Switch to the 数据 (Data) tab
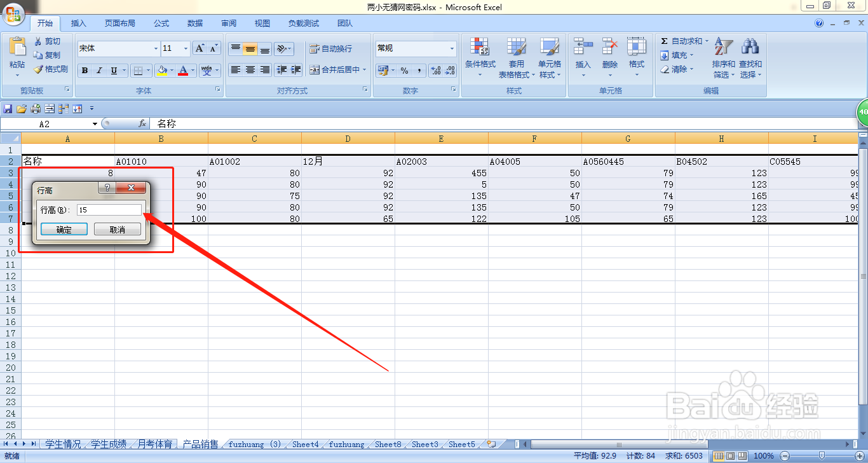Screen dimensions: 868x463 pos(195,24)
